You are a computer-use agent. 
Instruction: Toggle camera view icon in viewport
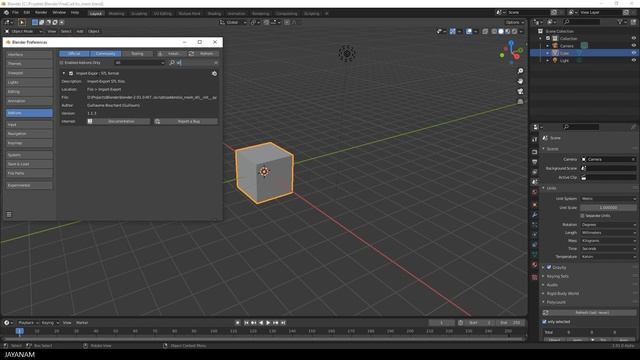[520, 91]
